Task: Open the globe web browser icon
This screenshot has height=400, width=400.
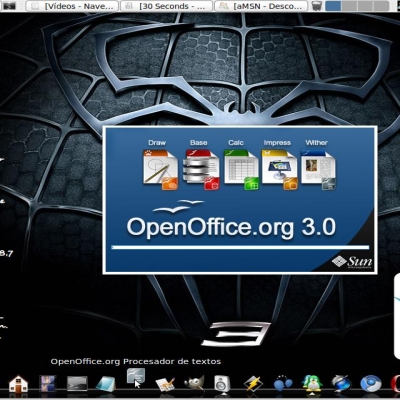Action: [341, 384]
